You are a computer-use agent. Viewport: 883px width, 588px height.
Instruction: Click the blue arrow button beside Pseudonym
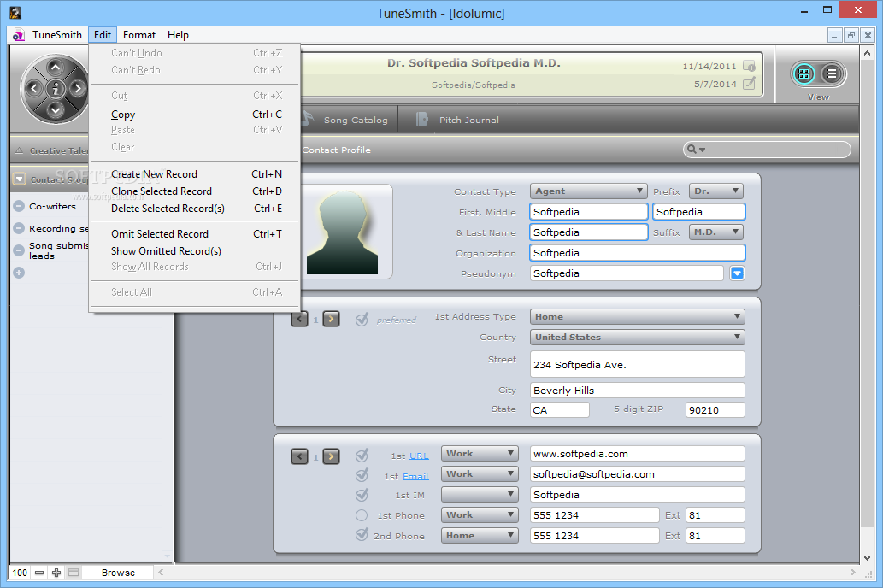737,273
